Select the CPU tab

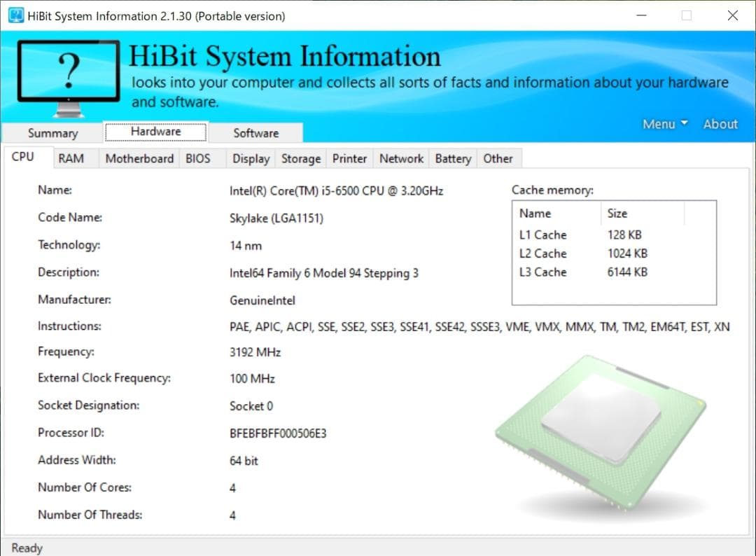tap(22, 157)
